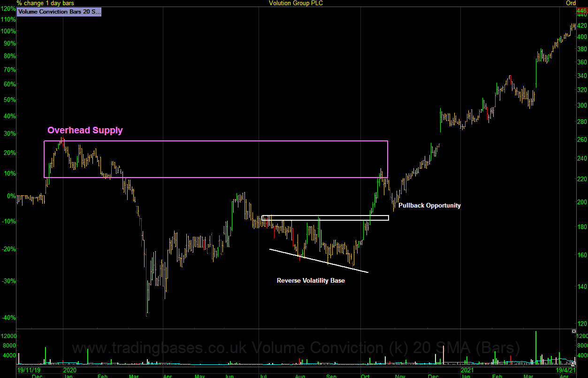The height and width of the screenshot is (378, 588).
Task: Click the 120% label on the percent axis
Action: coord(8,9)
